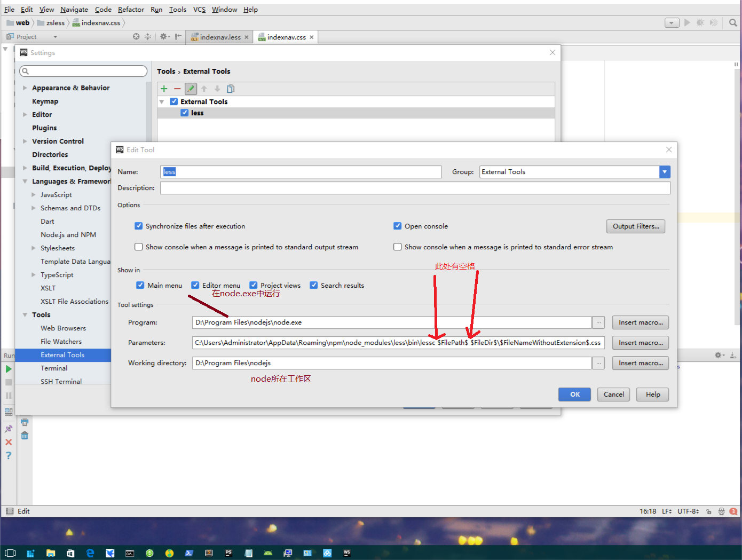The image size is (742, 560).
Task: Open the Refactor menu
Action: coord(131,9)
